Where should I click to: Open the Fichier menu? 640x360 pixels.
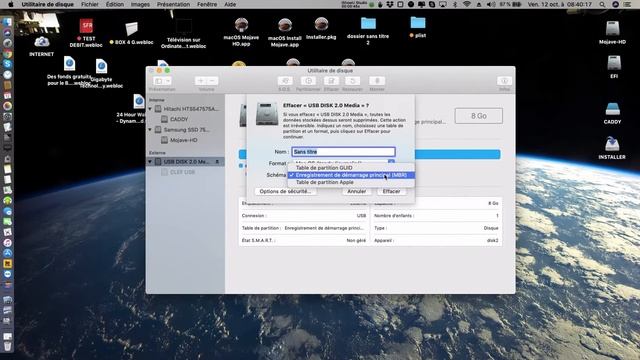point(89,4)
